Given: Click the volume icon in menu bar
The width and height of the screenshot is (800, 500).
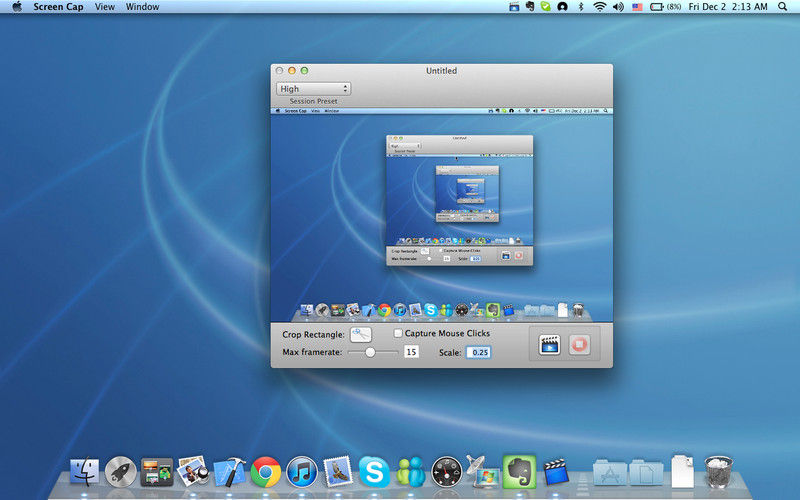Looking at the screenshot, I should 618,7.
